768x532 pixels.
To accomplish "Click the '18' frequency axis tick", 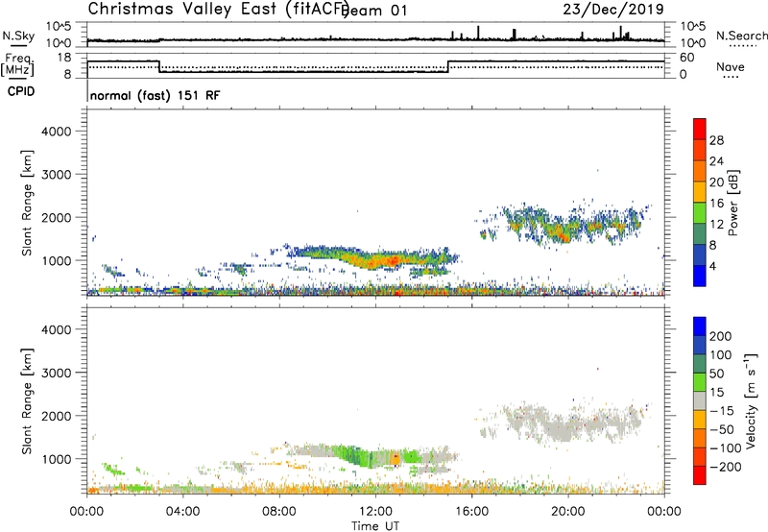I will (x=64, y=58).
